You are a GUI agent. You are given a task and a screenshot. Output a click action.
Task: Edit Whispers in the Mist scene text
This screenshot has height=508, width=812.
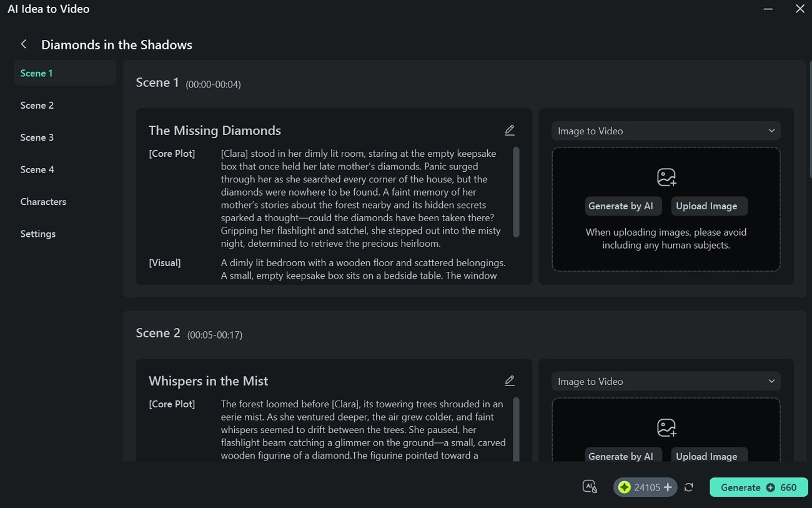click(x=510, y=381)
